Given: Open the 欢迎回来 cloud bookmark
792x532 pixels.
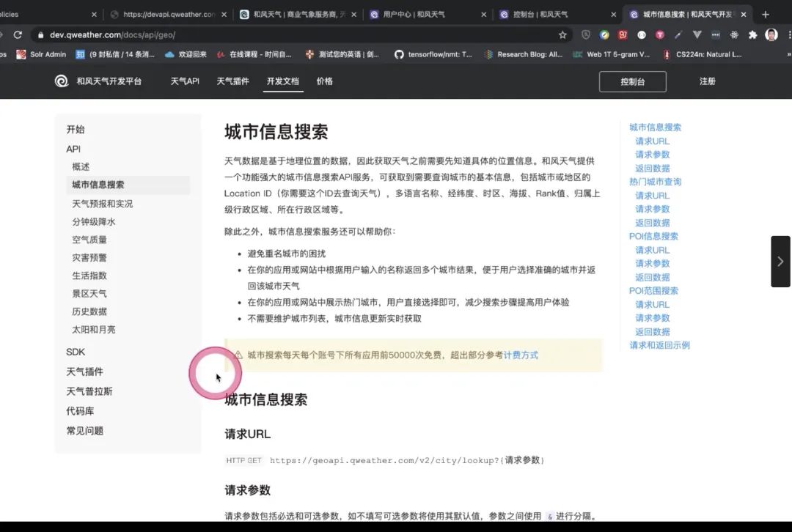Looking at the screenshot, I should [x=186, y=54].
